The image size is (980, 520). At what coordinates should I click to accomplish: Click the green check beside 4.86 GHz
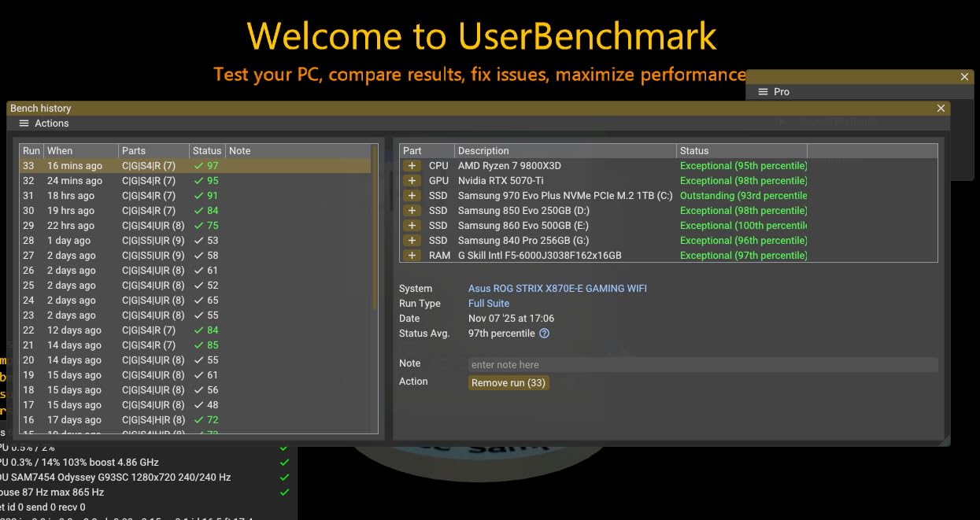point(284,463)
